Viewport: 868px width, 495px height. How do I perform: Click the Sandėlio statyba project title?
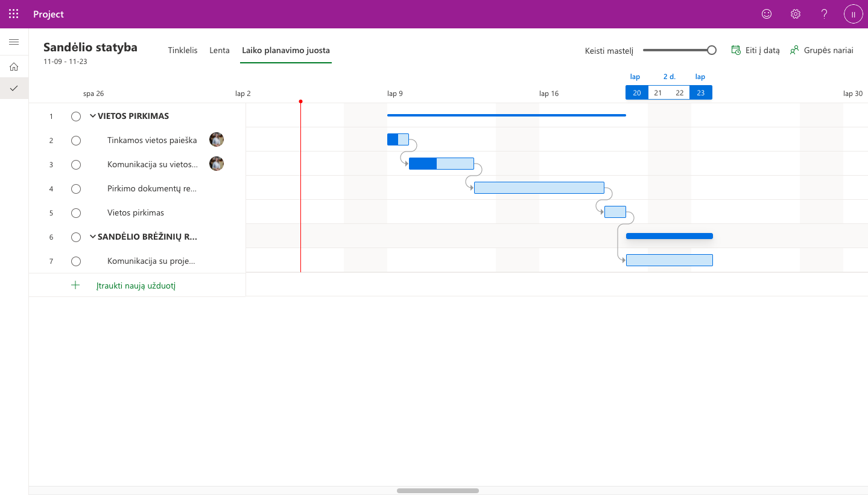90,47
